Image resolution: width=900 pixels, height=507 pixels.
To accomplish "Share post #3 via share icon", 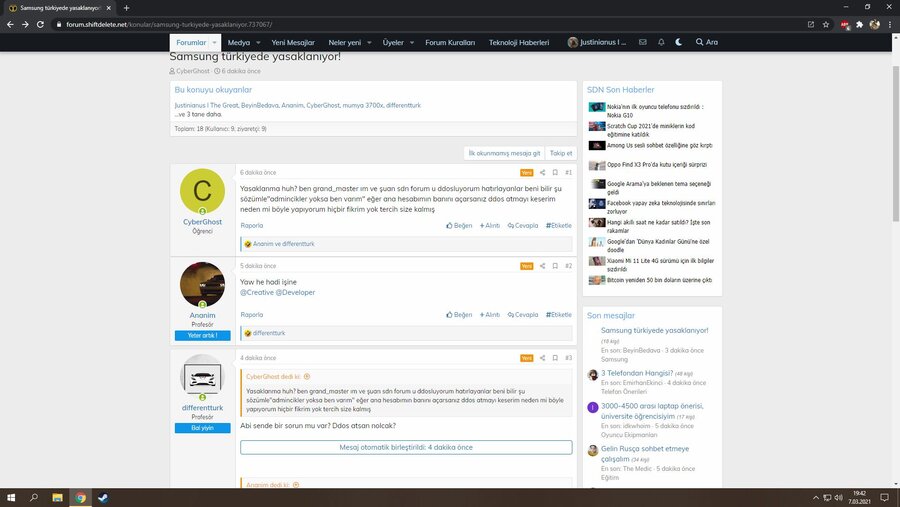I will (x=542, y=358).
